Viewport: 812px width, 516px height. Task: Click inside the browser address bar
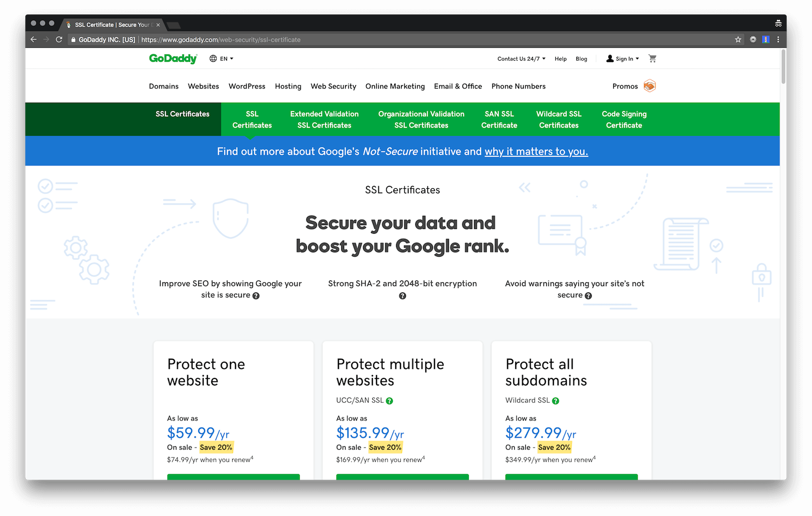pyautogui.click(x=335, y=40)
